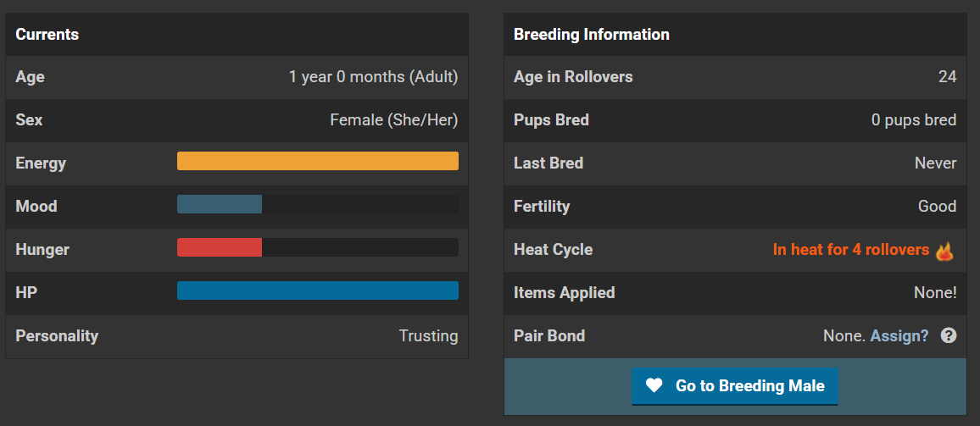Viewport: 980px width, 426px height.
Task: Click the heart icon on the breeding button
Action: click(654, 385)
